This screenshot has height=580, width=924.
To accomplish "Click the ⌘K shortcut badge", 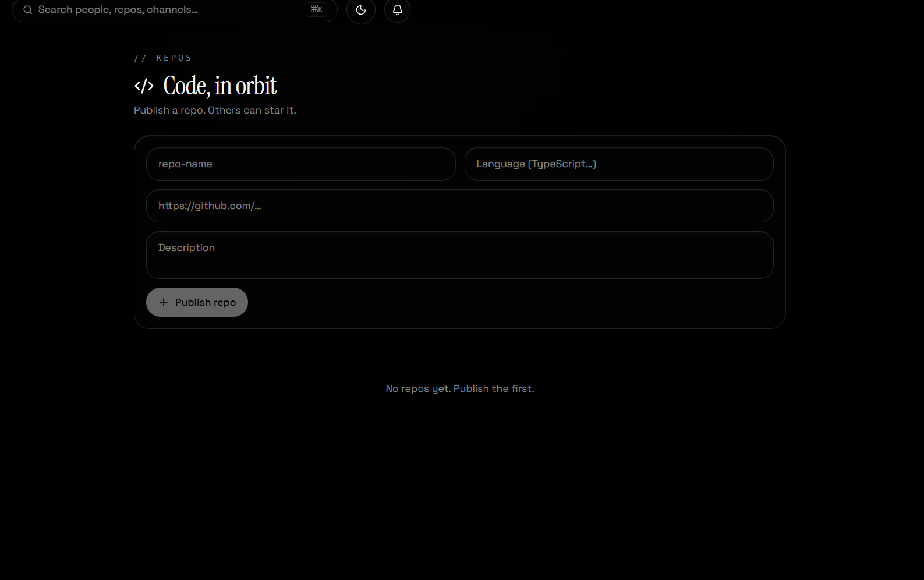I will tap(316, 9).
